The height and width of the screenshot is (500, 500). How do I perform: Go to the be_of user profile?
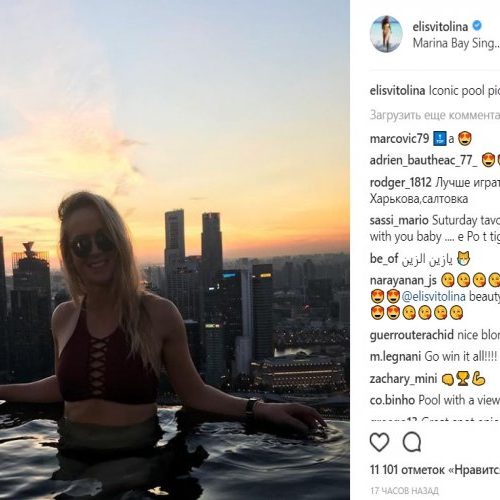(384, 259)
